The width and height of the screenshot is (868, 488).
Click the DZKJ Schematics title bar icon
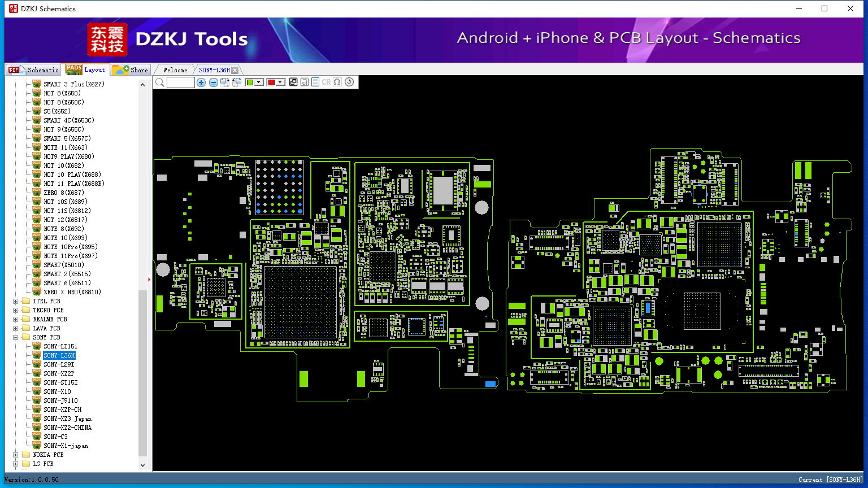13,8
